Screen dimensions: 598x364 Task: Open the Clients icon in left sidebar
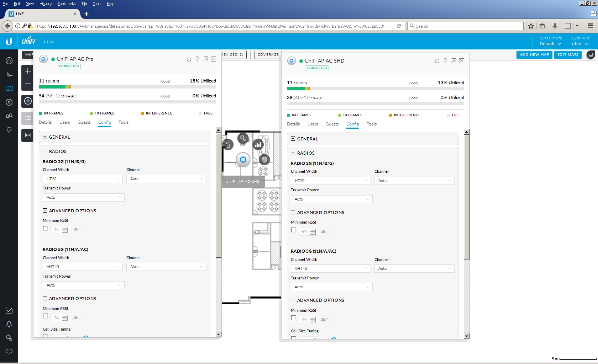point(9,116)
